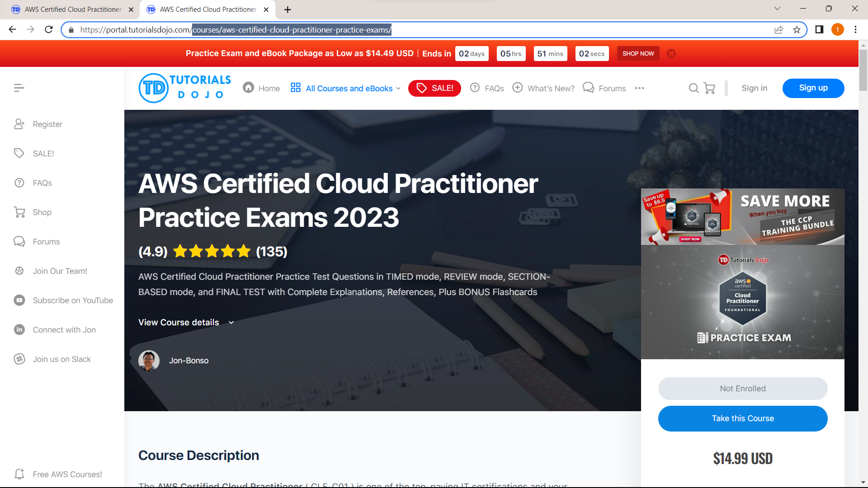Click the share page icon in address bar
This screenshot has width=868, height=488.
(778, 30)
